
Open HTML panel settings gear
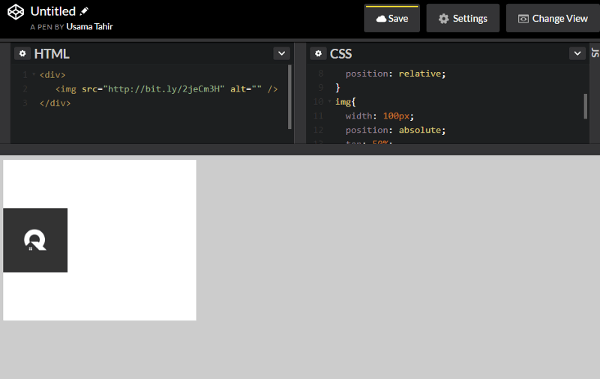tap(23, 54)
